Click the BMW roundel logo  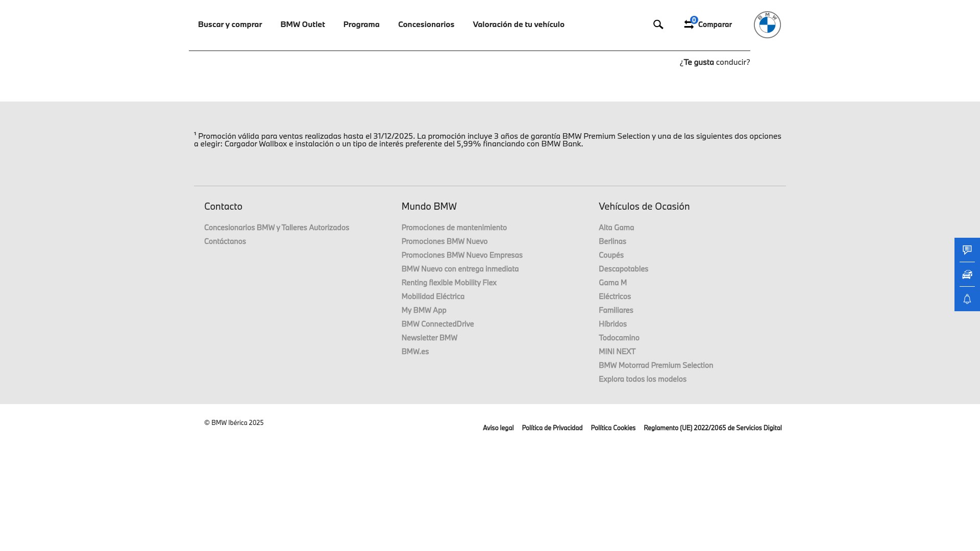pyautogui.click(x=767, y=24)
